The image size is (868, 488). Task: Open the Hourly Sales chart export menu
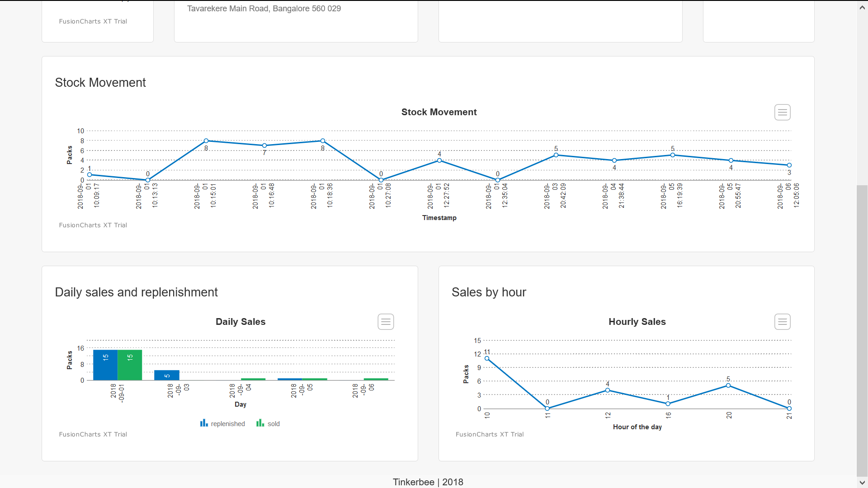click(783, 321)
